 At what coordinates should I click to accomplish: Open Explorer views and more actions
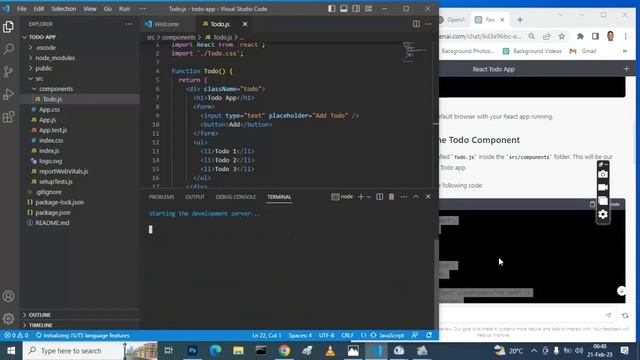tap(129, 24)
